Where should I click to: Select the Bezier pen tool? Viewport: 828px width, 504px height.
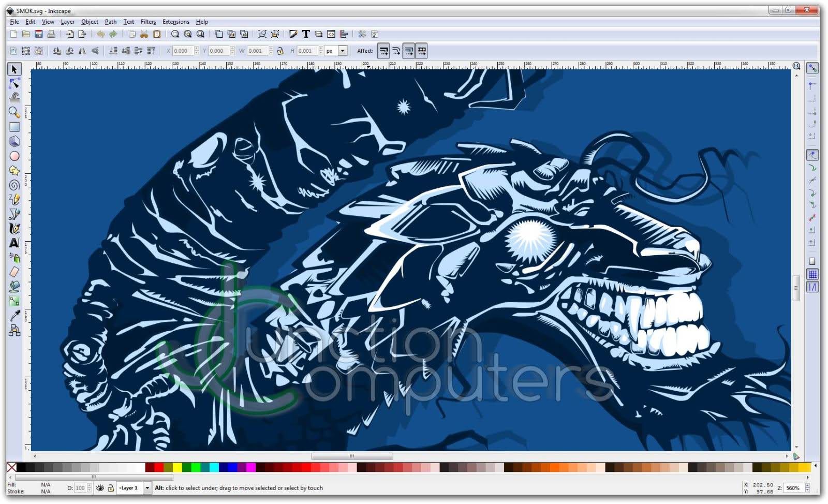pos(14,214)
